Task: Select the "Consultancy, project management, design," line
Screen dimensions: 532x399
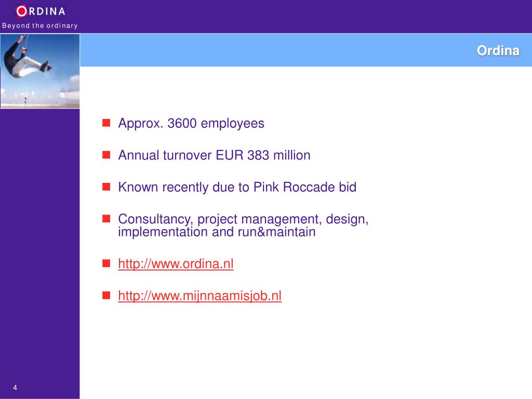Action: tap(243, 219)
